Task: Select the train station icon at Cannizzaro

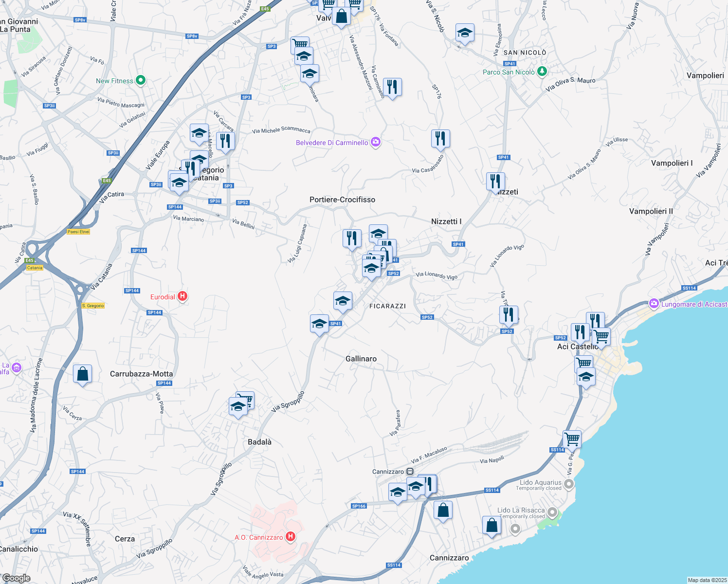Action: click(x=409, y=471)
